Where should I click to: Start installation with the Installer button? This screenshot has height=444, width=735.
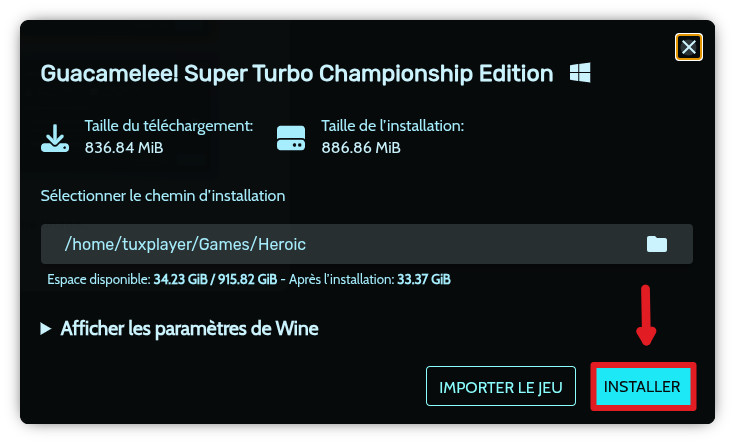tap(642, 386)
